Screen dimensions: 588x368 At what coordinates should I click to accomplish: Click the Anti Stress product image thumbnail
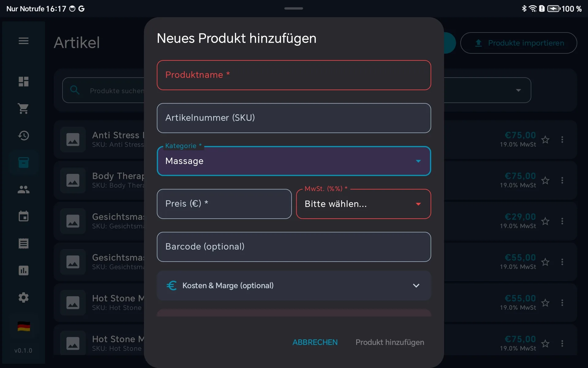[x=73, y=140]
